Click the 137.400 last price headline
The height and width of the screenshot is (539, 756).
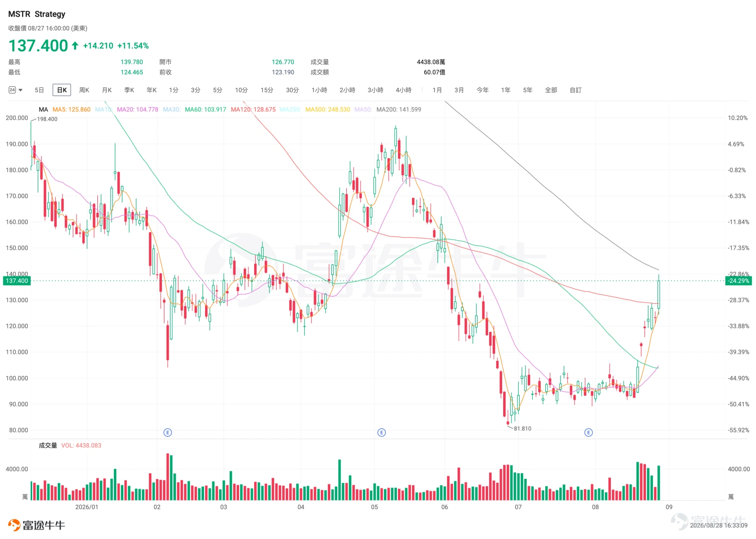(38, 46)
